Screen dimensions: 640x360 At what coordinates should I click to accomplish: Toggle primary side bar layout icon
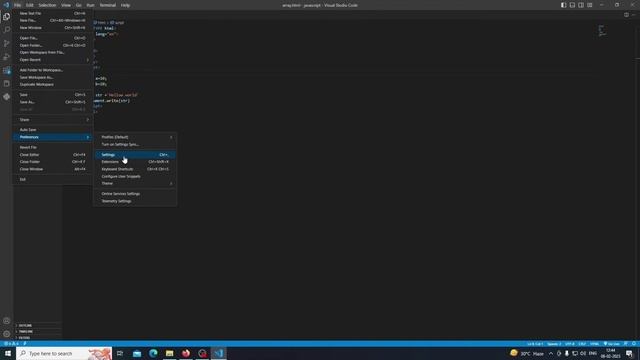564,5
